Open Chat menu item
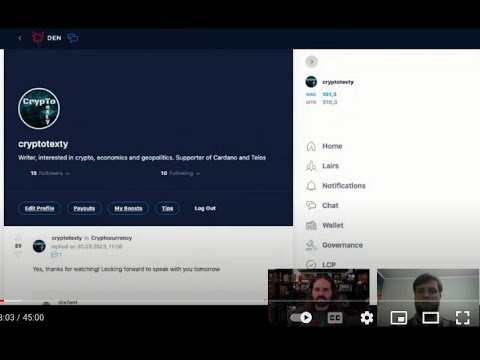This screenshot has height=360, width=480. coord(330,205)
